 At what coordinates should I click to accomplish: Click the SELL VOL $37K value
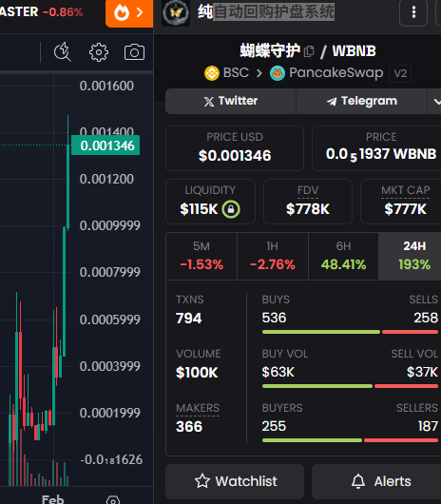click(x=422, y=372)
